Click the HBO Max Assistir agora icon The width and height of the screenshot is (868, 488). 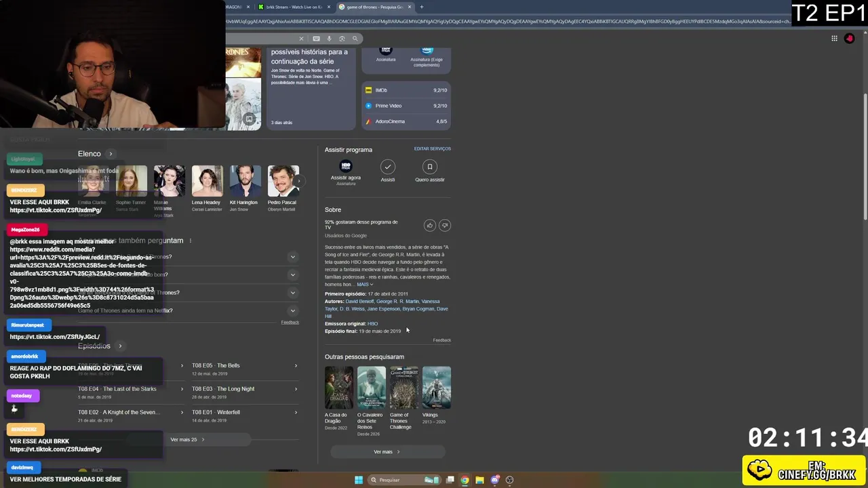click(346, 167)
